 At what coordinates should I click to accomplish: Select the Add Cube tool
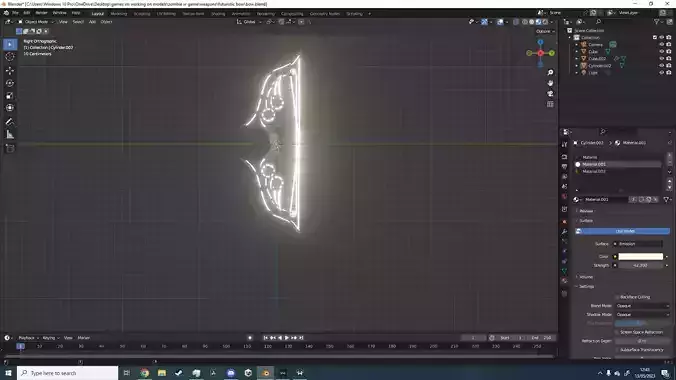[x=10, y=148]
